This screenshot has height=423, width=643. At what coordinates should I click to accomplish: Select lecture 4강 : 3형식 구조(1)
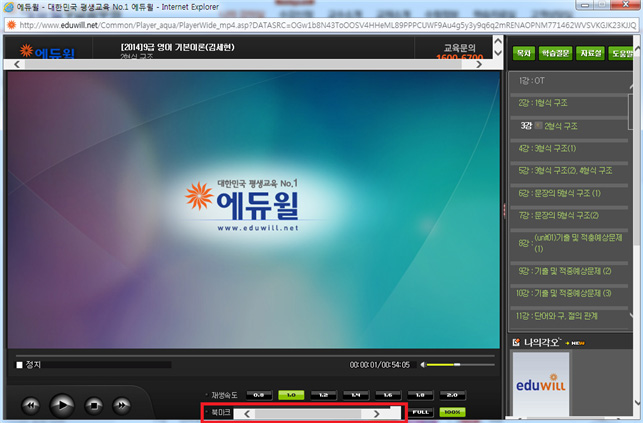[548, 148]
